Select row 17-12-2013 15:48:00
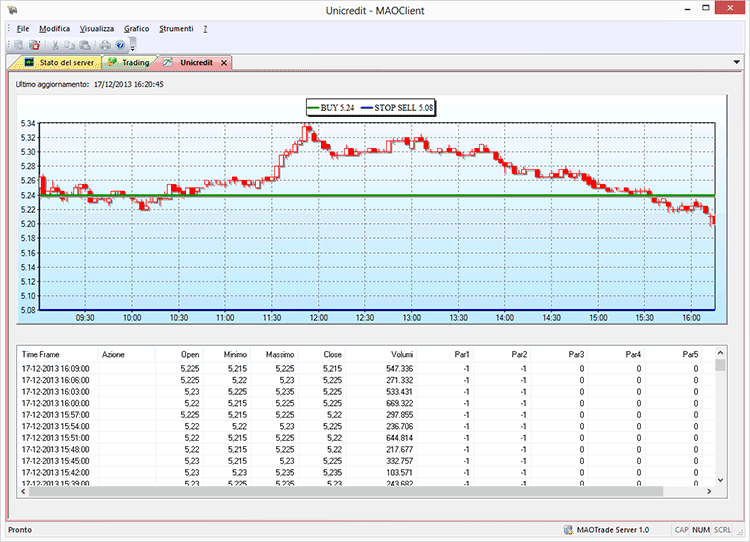750x542 pixels. 366,449
